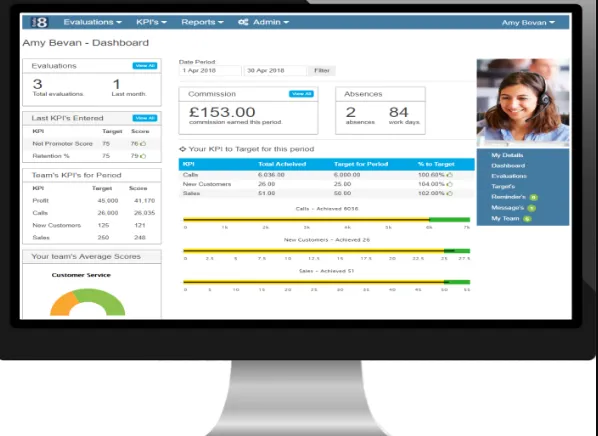Viewport: 598px width, 436px height.
Task: Click the Filter button
Action: point(322,71)
